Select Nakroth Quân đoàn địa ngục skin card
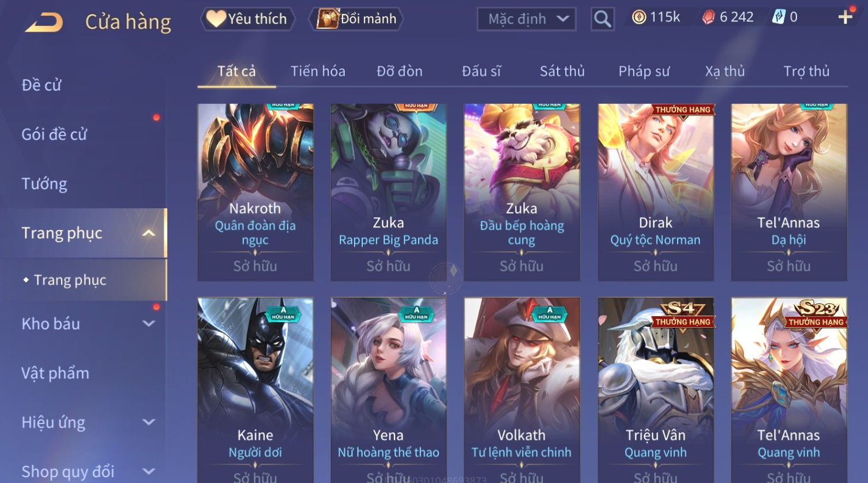The image size is (868, 483). (x=255, y=192)
